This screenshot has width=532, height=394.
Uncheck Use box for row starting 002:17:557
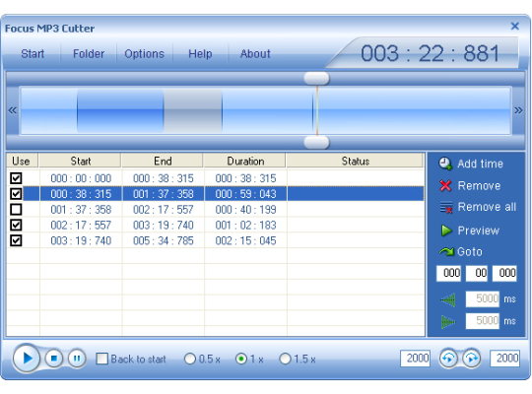point(16,225)
